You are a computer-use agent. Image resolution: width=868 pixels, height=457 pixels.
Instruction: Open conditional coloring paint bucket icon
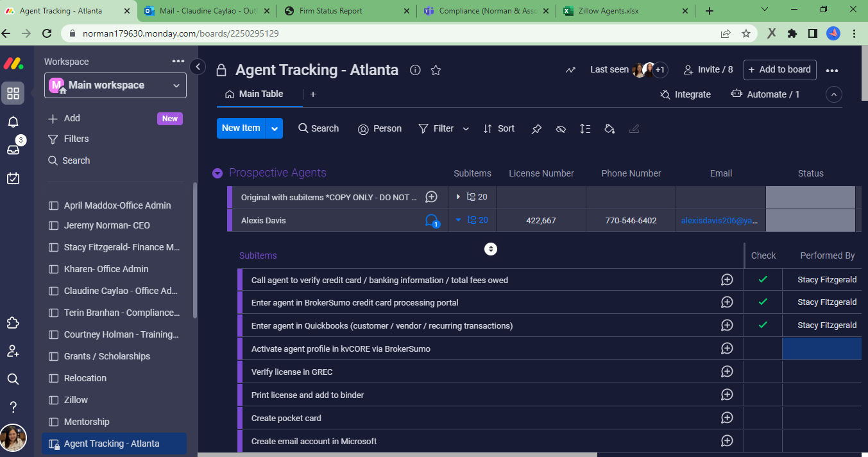click(609, 129)
